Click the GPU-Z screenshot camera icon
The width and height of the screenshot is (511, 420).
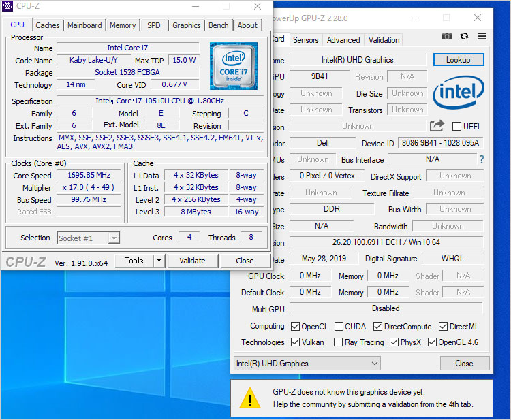[x=447, y=36]
